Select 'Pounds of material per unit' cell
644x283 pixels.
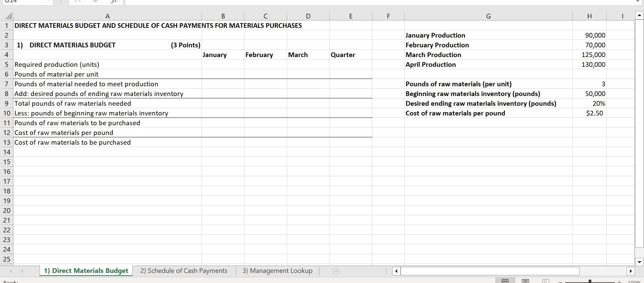coord(107,74)
